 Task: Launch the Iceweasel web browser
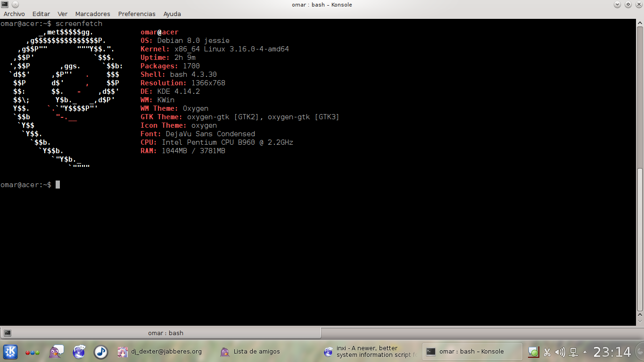[79, 352]
